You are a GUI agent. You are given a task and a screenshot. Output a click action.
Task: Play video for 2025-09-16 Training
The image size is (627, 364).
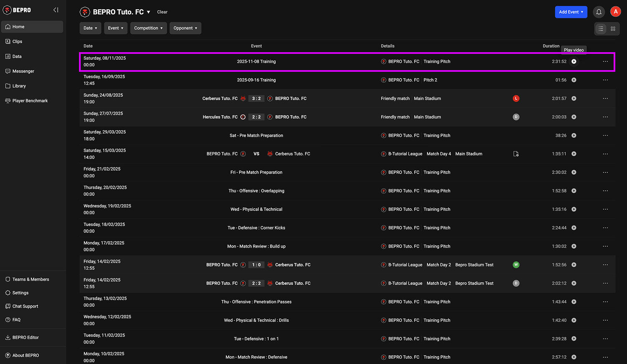pyautogui.click(x=574, y=80)
